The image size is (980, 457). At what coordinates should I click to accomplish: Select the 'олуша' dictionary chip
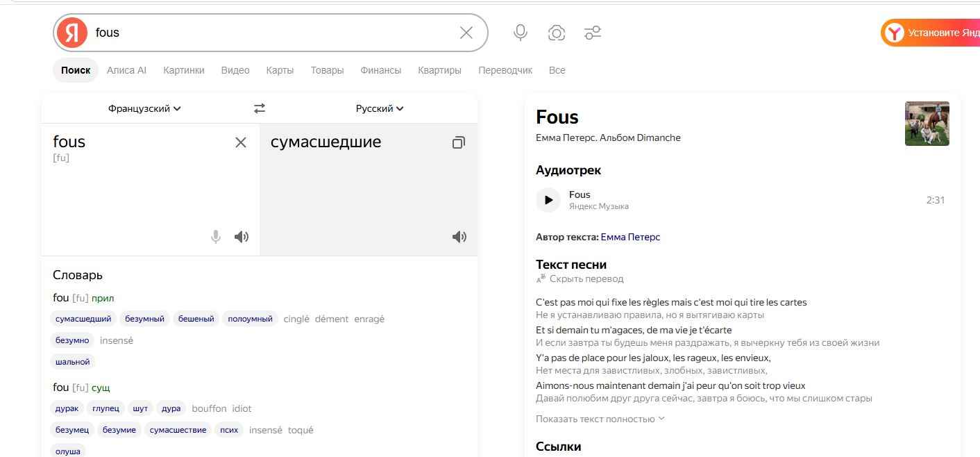click(x=68, y=451)
